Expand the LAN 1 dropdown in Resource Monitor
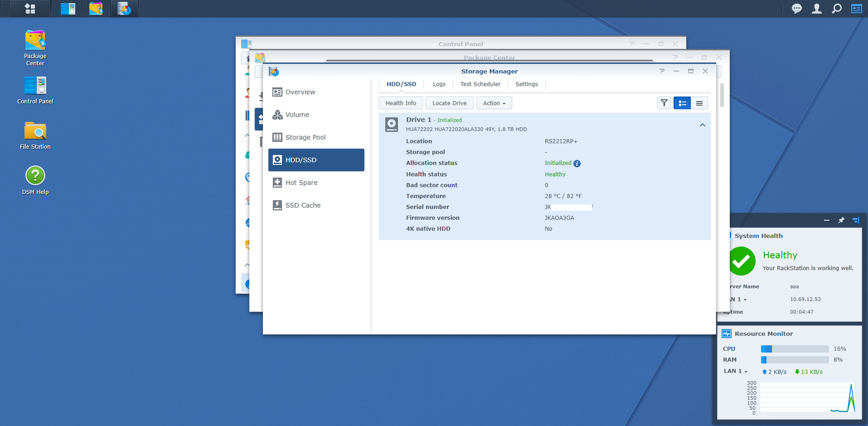The image size is (868, 426). click(735, 371)
